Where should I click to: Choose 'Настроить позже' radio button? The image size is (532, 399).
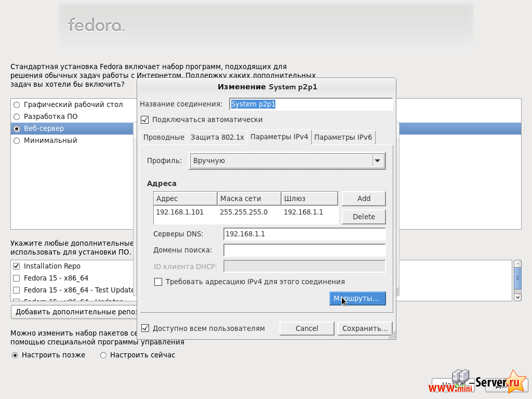[x=15, y=355]
